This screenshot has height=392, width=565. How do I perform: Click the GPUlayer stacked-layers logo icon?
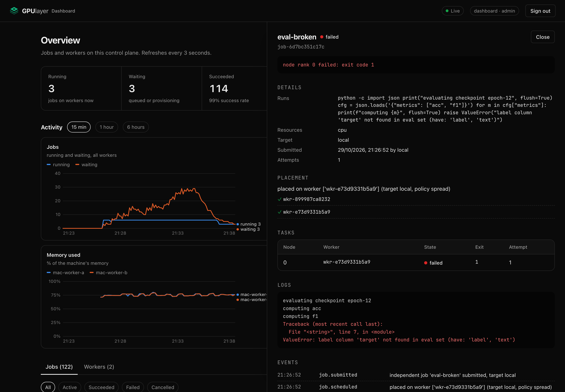14,11
